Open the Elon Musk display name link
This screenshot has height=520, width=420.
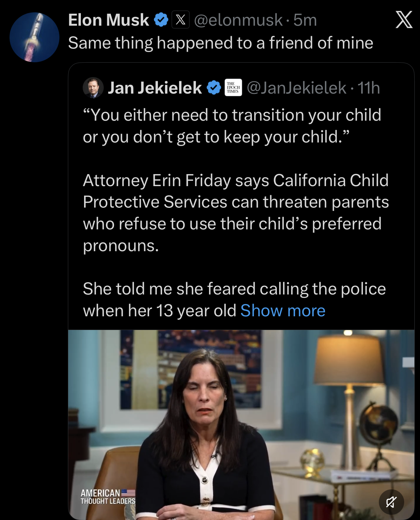pos(108,20)
